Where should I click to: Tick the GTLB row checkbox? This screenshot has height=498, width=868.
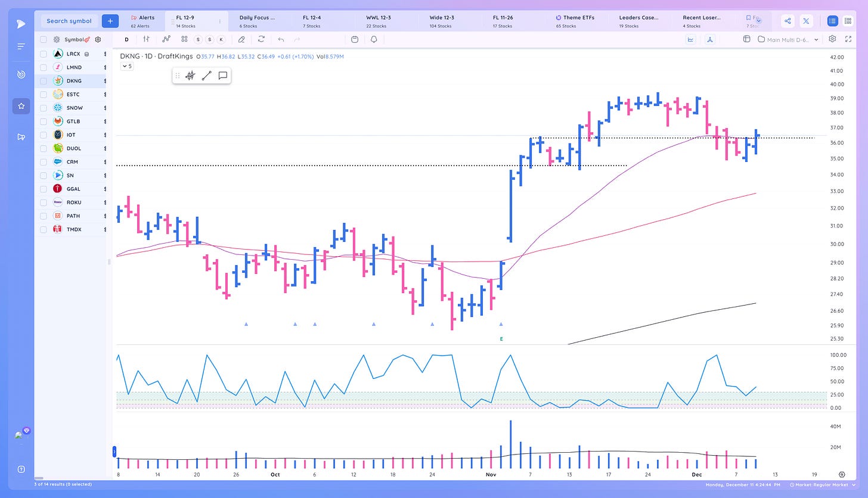point(44,121)
